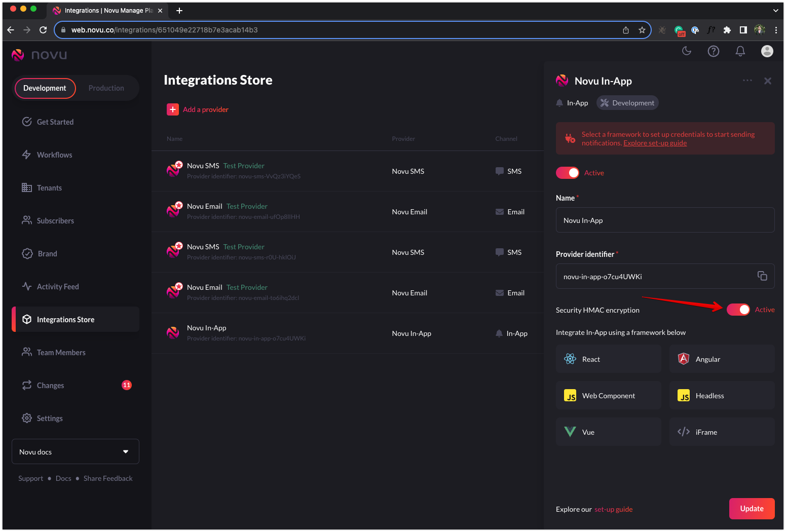Open the browser extensions puzzle icon

coord(727,30)
